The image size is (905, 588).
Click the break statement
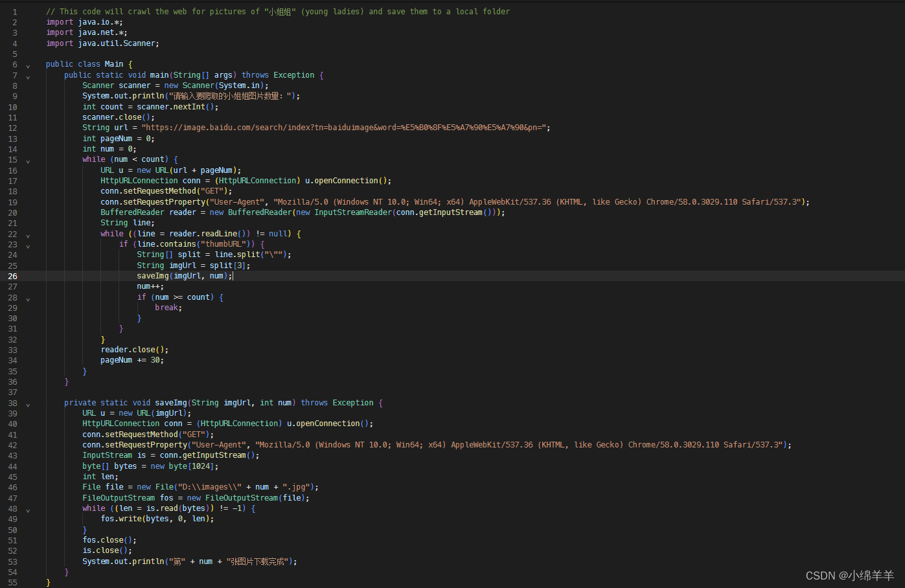pyautogui.click(x=168, y=308)
